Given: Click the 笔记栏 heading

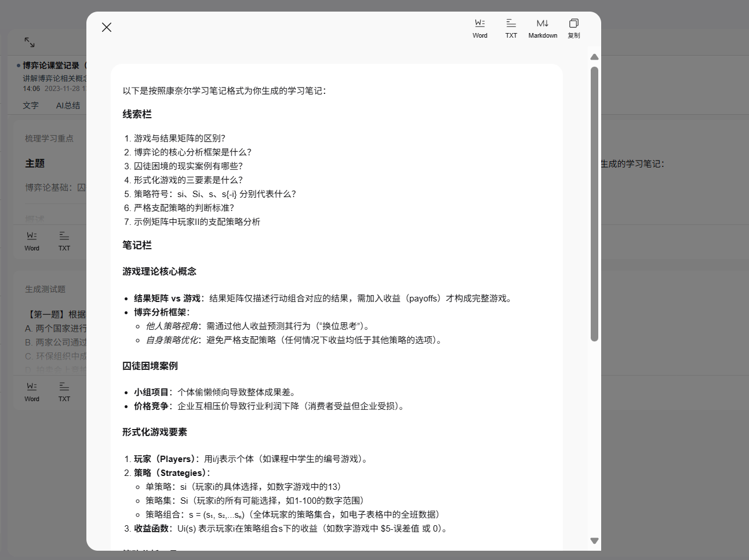Looking at the screenshot, I should (x=137, y=245).
